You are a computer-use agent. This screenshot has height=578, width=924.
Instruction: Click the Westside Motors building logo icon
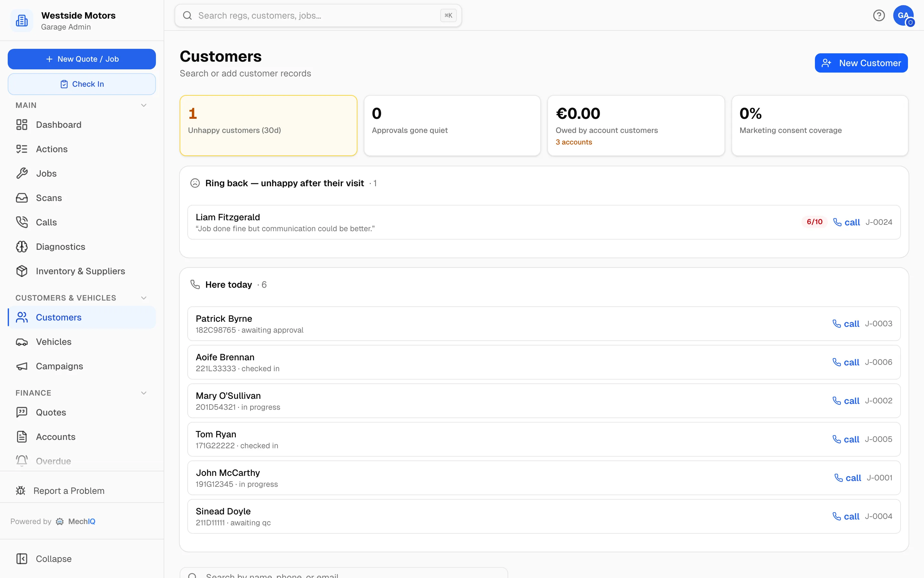click(22, 21)
